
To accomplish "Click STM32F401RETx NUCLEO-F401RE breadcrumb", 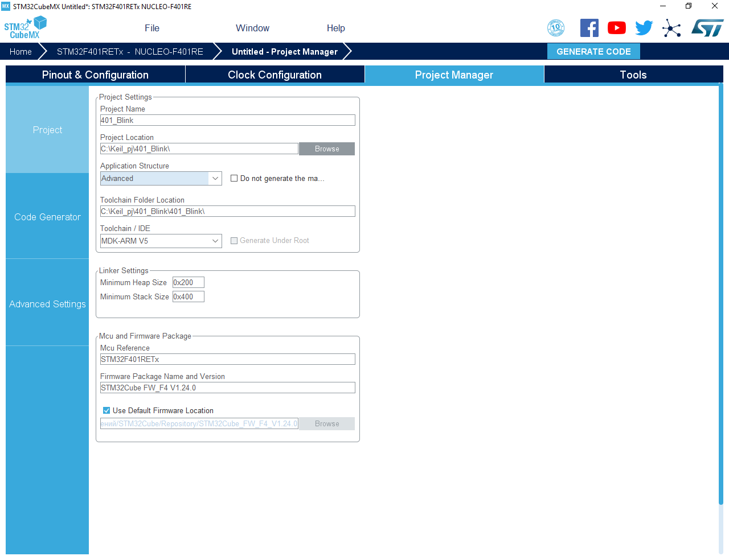I will [x=130, y=51].
